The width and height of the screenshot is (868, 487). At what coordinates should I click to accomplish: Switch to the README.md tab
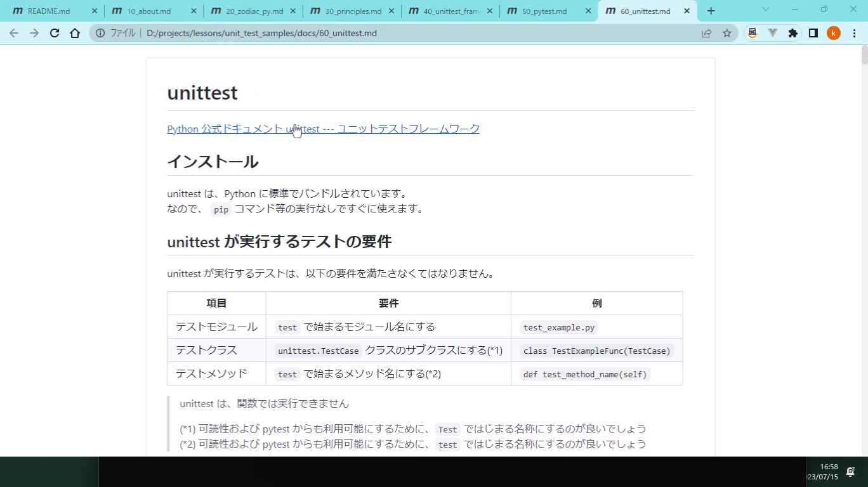tap(49, 11)
